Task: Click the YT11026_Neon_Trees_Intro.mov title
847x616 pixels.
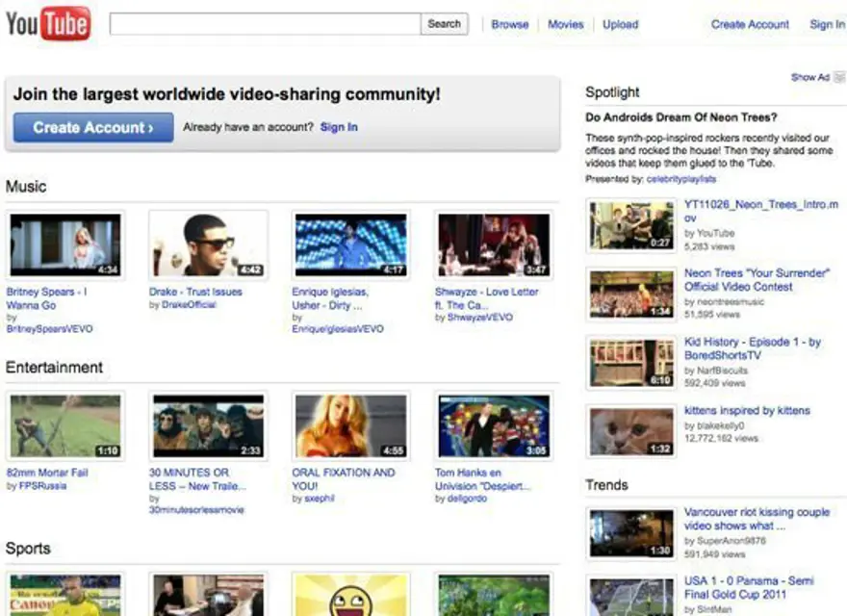Action: (x=761, y=211)
